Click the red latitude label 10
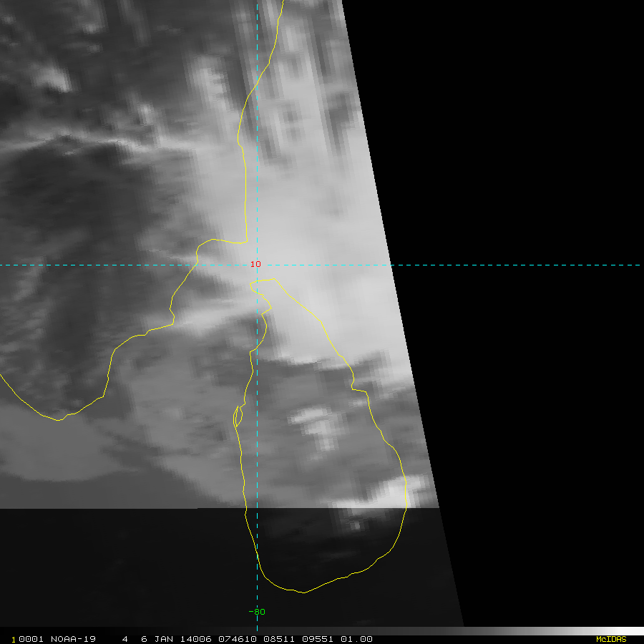This screenshot has width=644, height=644. click(255, 265)
